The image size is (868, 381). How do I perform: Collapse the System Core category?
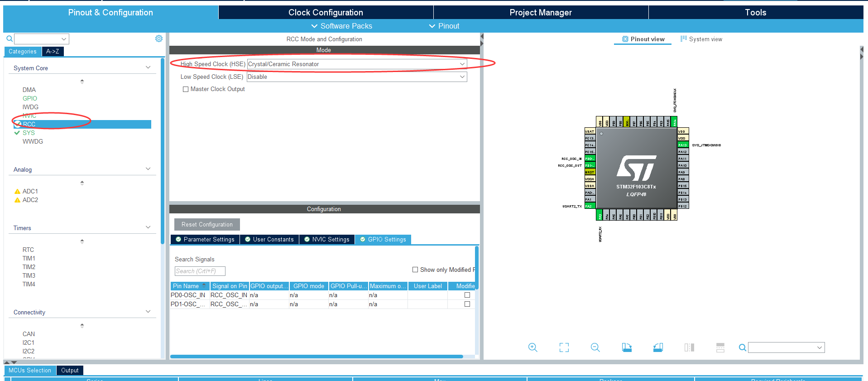148,68
